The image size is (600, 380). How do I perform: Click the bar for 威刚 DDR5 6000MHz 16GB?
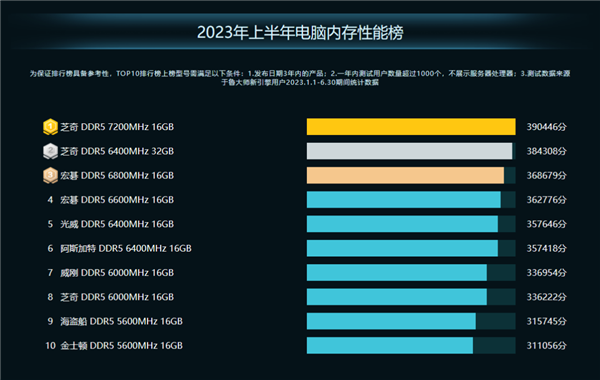(x=397, y=272)
